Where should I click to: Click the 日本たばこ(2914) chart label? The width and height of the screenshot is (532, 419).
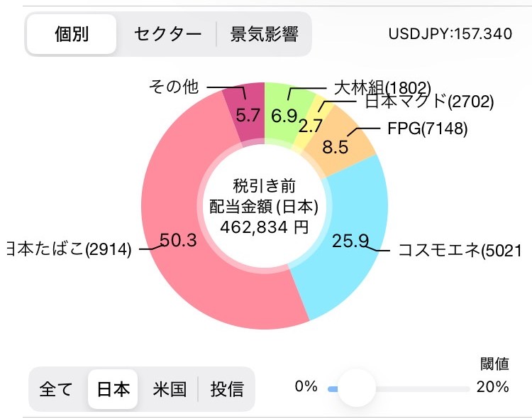69,250
